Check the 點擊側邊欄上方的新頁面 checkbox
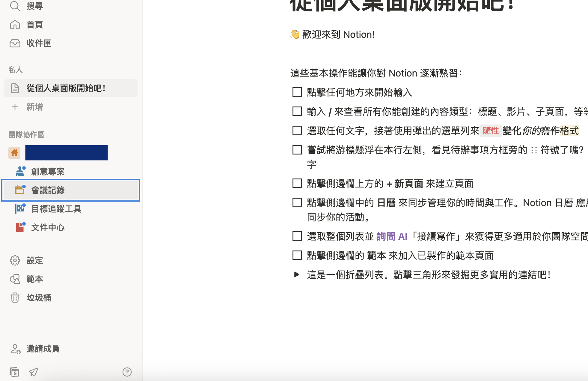Screen dimensions: 588x381 (x=297, y=183)
